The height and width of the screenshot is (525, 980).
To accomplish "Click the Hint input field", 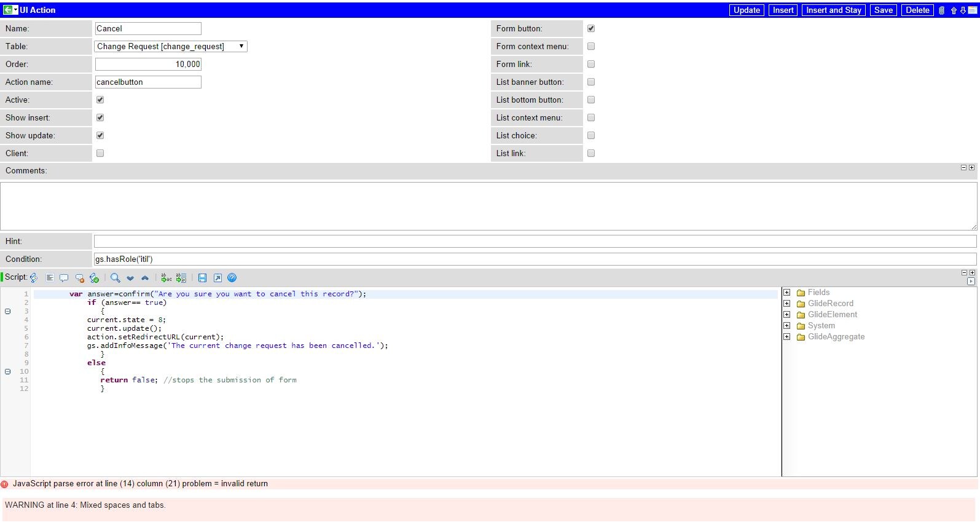I will point(535,242).
